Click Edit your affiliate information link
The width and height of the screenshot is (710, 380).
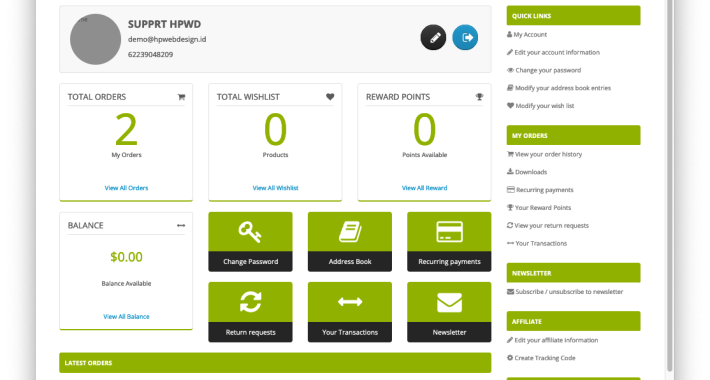[x=556, y=340]
